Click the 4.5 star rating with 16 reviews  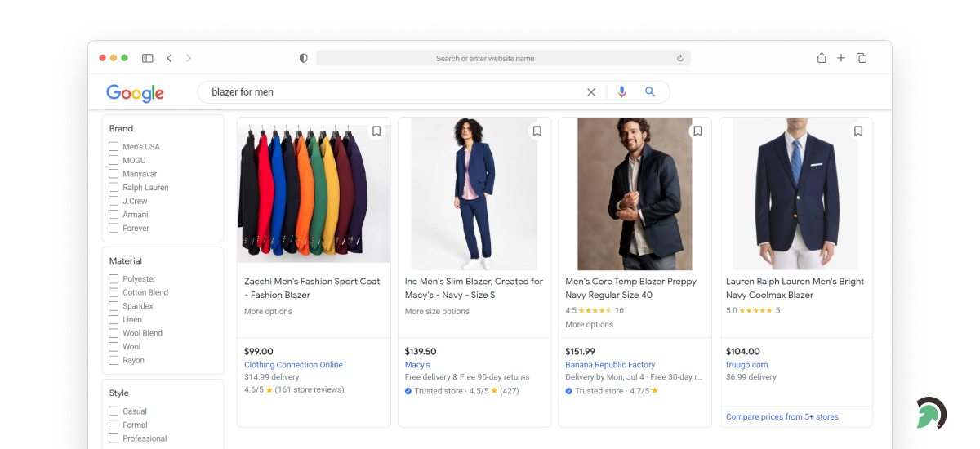tap(595, 311)
